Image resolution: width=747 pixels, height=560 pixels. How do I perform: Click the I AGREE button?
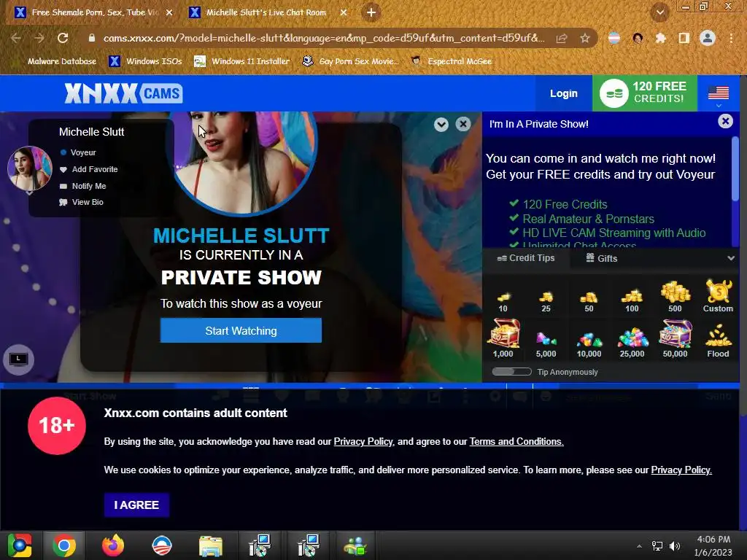tap(136, 505)
